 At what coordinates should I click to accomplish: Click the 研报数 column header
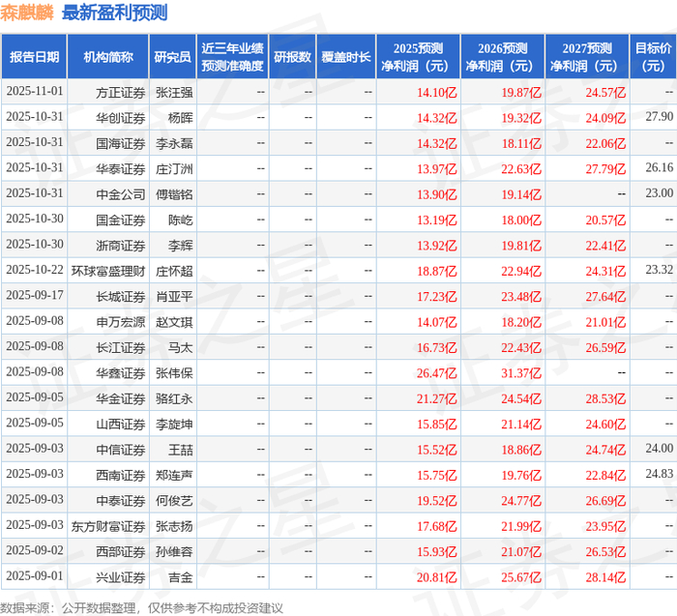292,57
